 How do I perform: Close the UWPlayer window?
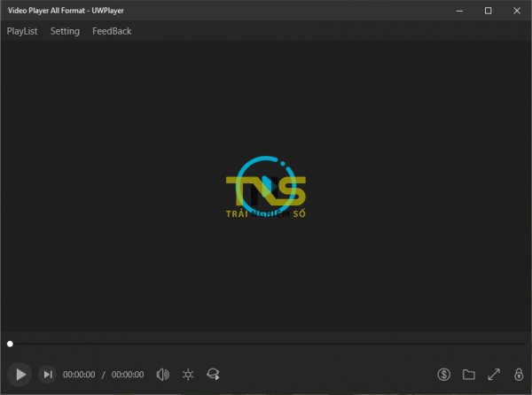[517, 11]
